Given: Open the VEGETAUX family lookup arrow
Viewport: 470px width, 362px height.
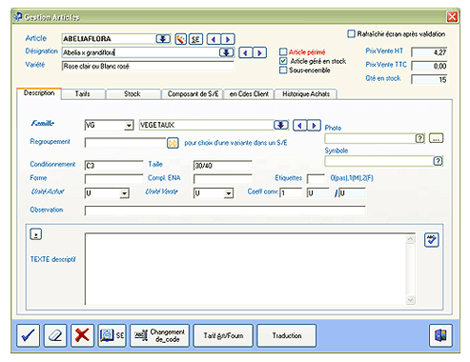Looking at the screenshot, I should 281,125.
